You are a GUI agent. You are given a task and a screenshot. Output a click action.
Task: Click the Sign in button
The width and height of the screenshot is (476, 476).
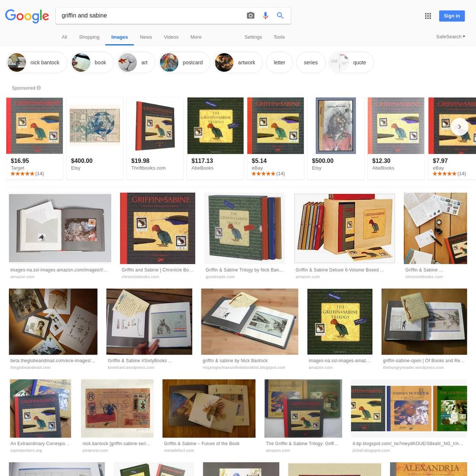pyautogui.click(x=452, y=16)
